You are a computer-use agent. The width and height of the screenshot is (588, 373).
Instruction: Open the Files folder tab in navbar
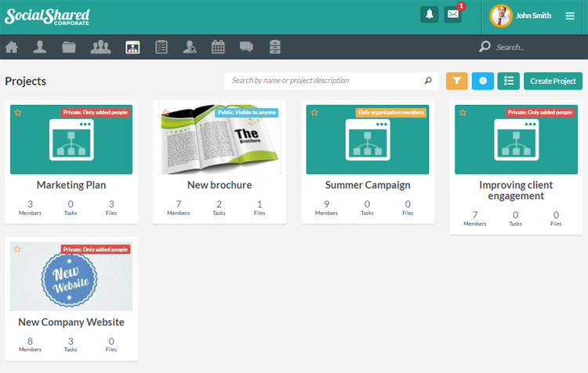point(69,47)
